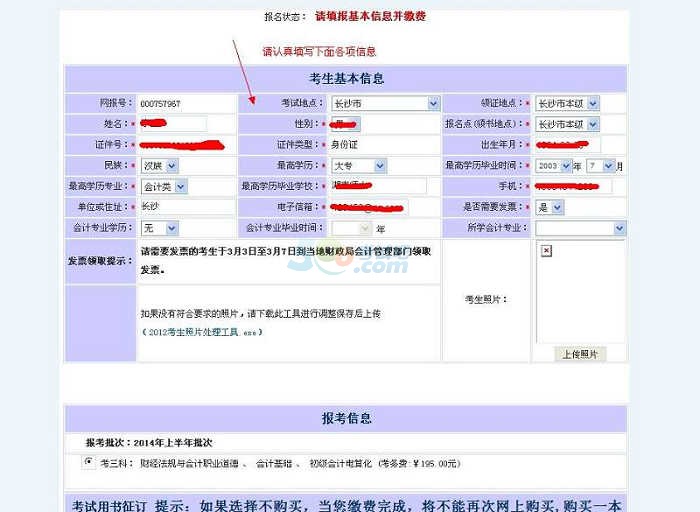Click the 上传照片 upload button
700x512 pixels.
click(x=580, y=354)
